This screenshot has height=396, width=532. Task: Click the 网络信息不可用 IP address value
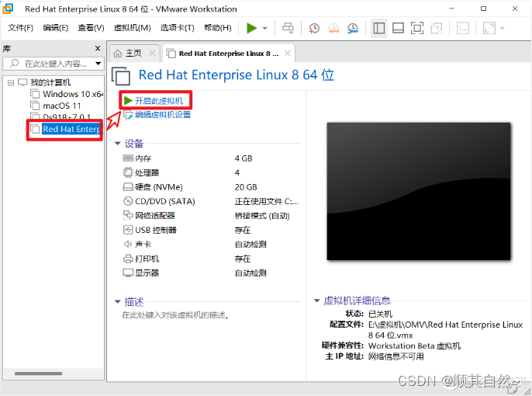tap(396, 356)
